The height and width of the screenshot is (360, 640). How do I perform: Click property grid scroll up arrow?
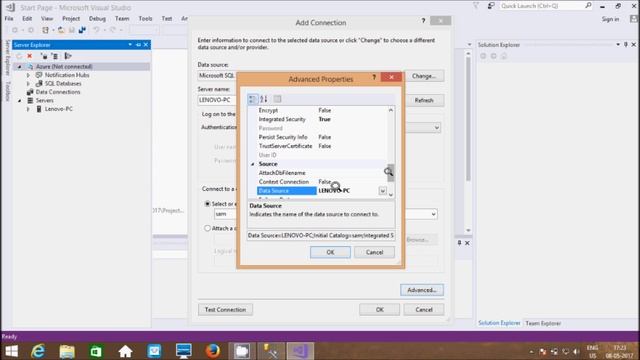(x=391, y=110)
